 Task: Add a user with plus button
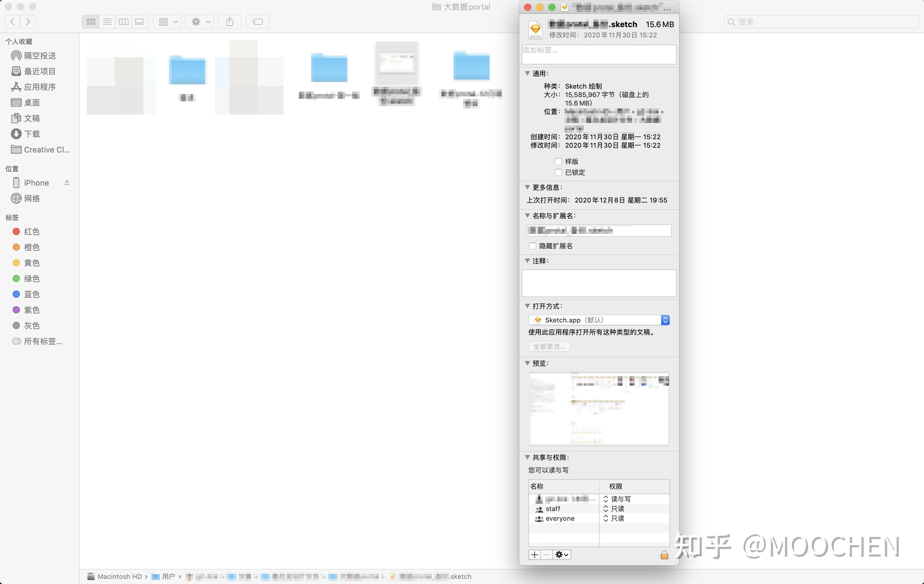pos(534,555)
